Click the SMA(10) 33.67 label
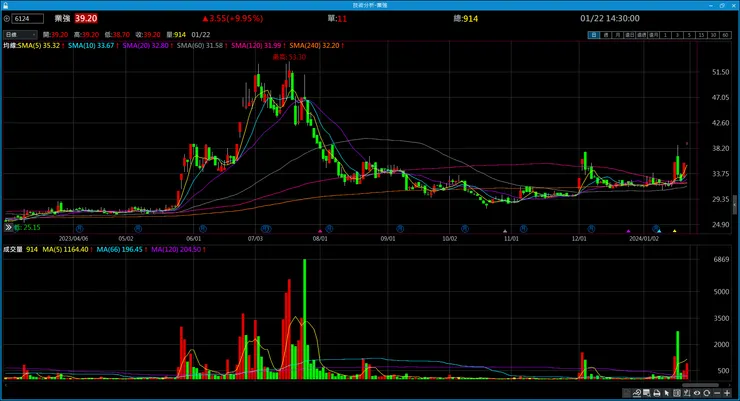 pyautogui.click(x=91, y=45)
